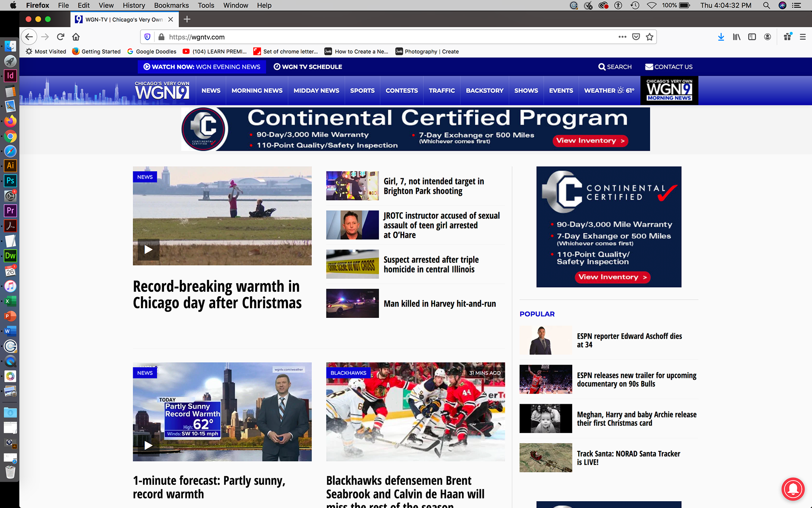Click Watch Now: WGN Evening News
Viewport: 812px width, 508px height.
pos(202,67)
